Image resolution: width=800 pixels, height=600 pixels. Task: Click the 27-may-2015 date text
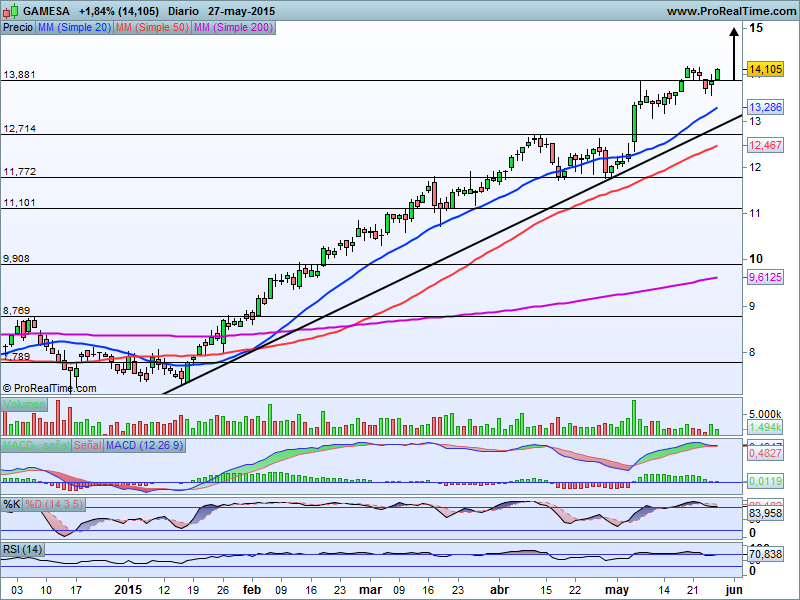(x=241, y=11)
